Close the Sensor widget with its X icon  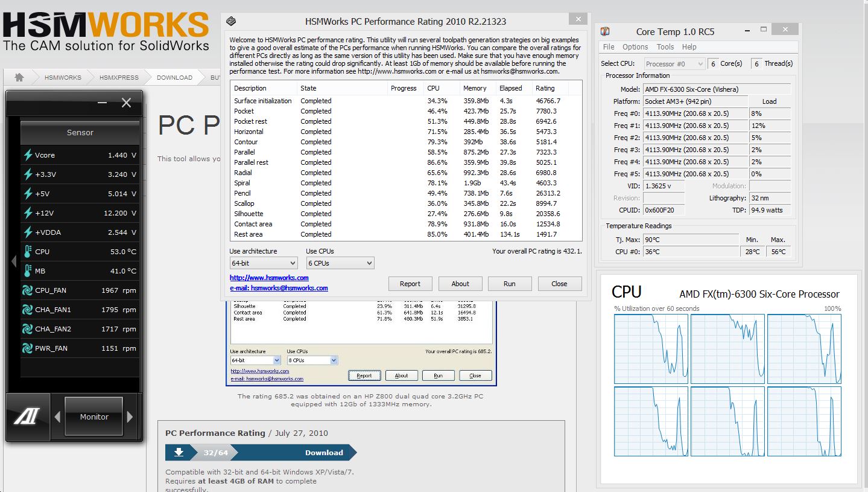click(x=126, y=103)
